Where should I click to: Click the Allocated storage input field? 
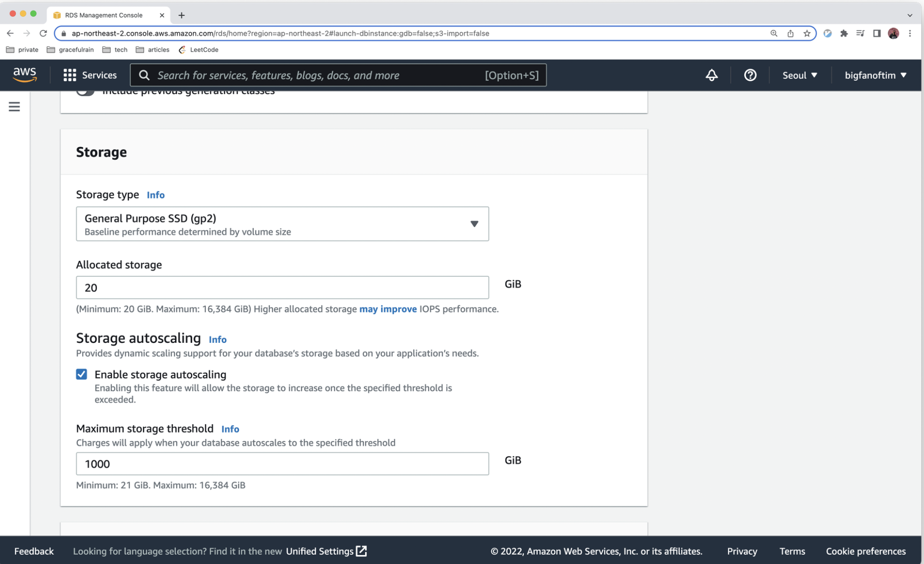[282, 288]
